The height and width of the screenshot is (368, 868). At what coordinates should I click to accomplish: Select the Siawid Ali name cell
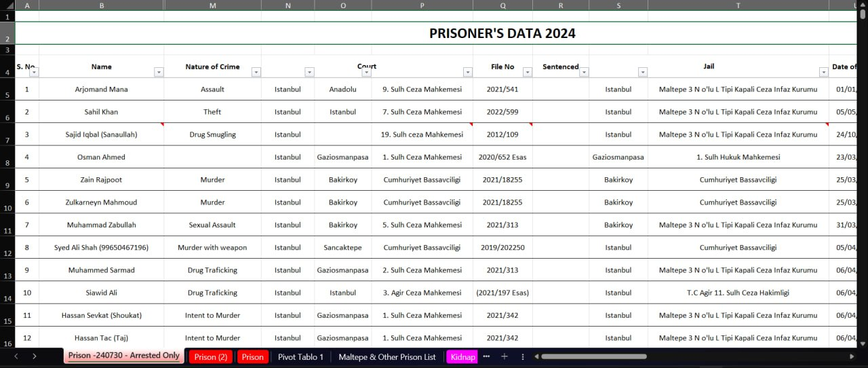[102, 293]
